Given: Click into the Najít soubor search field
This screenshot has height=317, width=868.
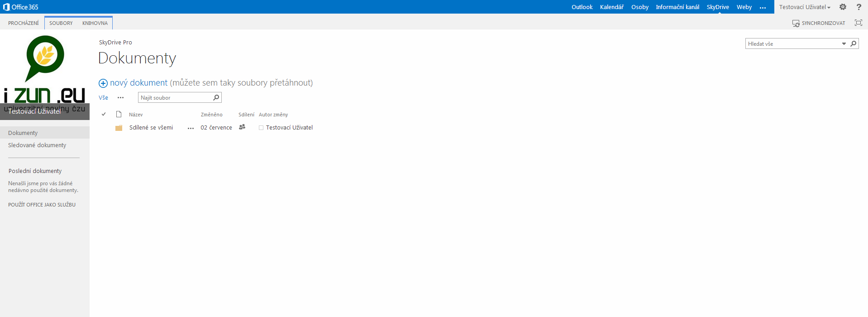Looking at the screenshot, I should [x=175, y=97].
